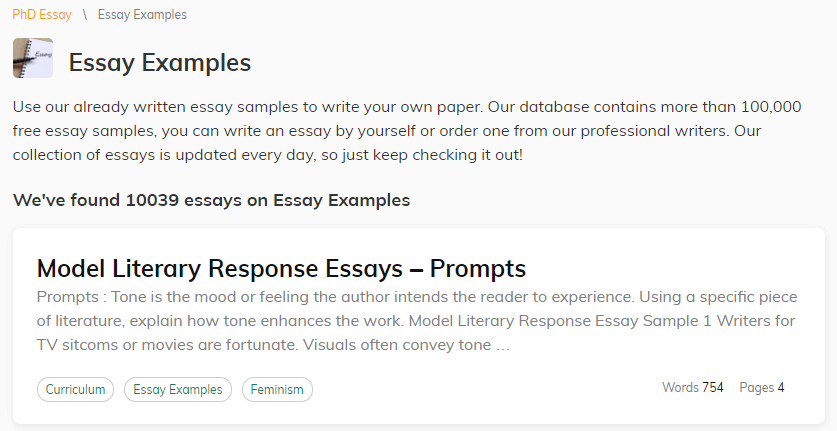Click the Pages 4 count label
The width and height of the screenshot is (837, 431).
click(x=762, y=387)
